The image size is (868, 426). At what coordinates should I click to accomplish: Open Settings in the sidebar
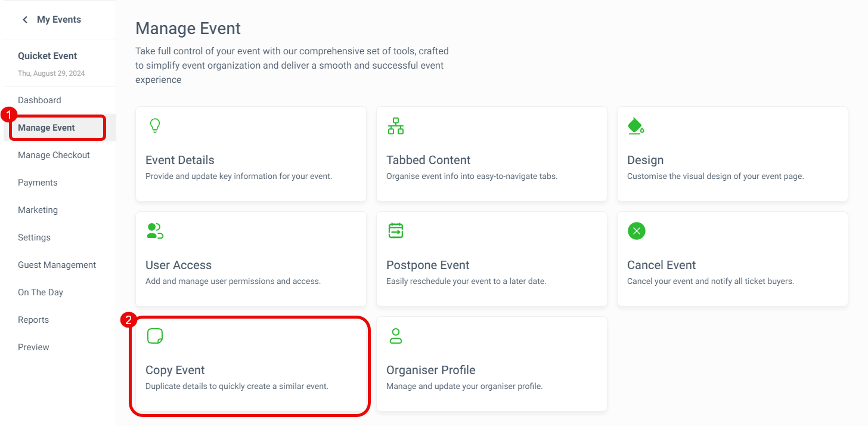34,237
